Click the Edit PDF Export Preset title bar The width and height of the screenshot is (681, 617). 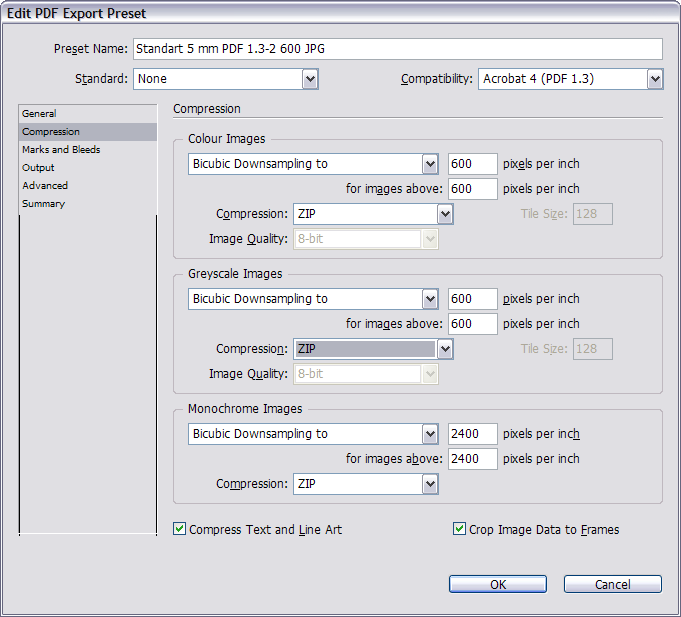(x=340, y=13)
